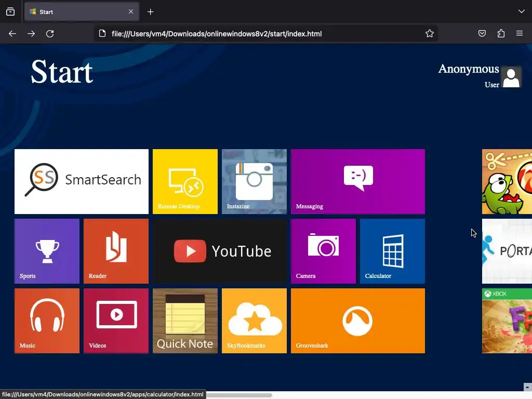Open a new browser tab

click(150, 12)
